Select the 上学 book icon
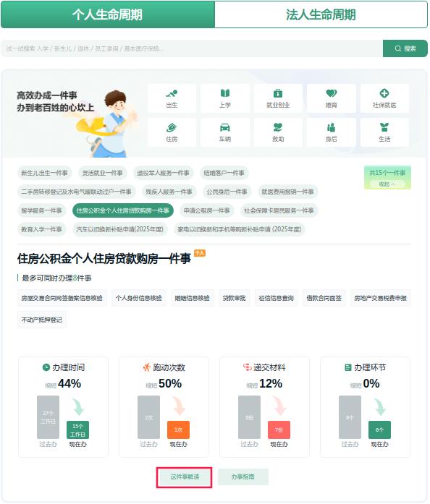 point(225,93)
